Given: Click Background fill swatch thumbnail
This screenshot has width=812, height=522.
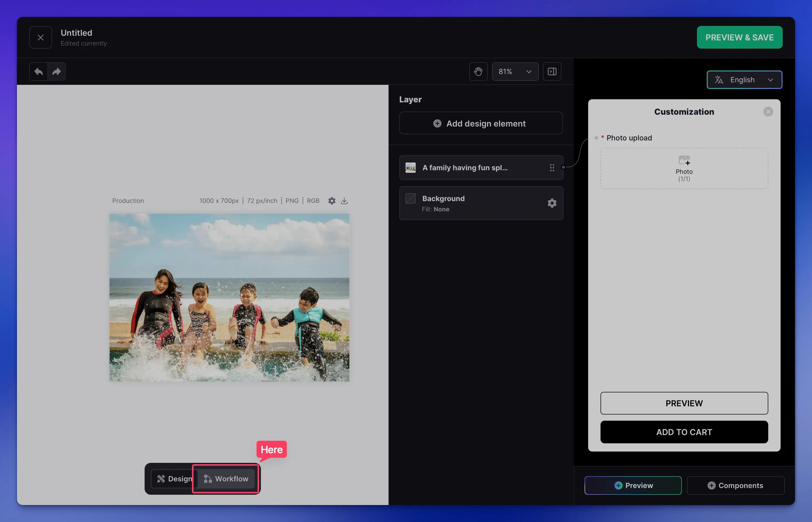Looking at the screenshot, I should tap(410, 199).
